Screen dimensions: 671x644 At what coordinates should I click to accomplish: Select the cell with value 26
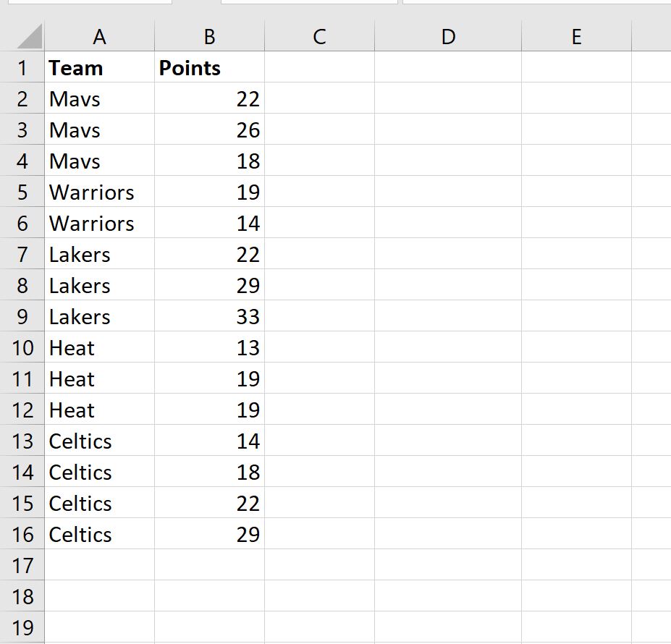[210, 130]
